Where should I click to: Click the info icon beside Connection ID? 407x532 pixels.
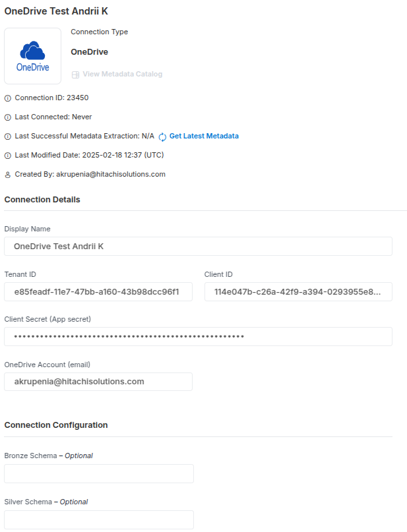[x=7, y=98]
